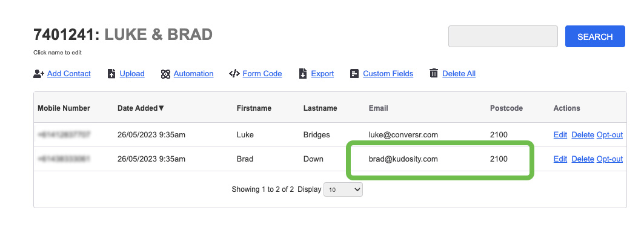Sort by Email column header
644x233 pixels.
pyautogui.click(x=378, y=108)
